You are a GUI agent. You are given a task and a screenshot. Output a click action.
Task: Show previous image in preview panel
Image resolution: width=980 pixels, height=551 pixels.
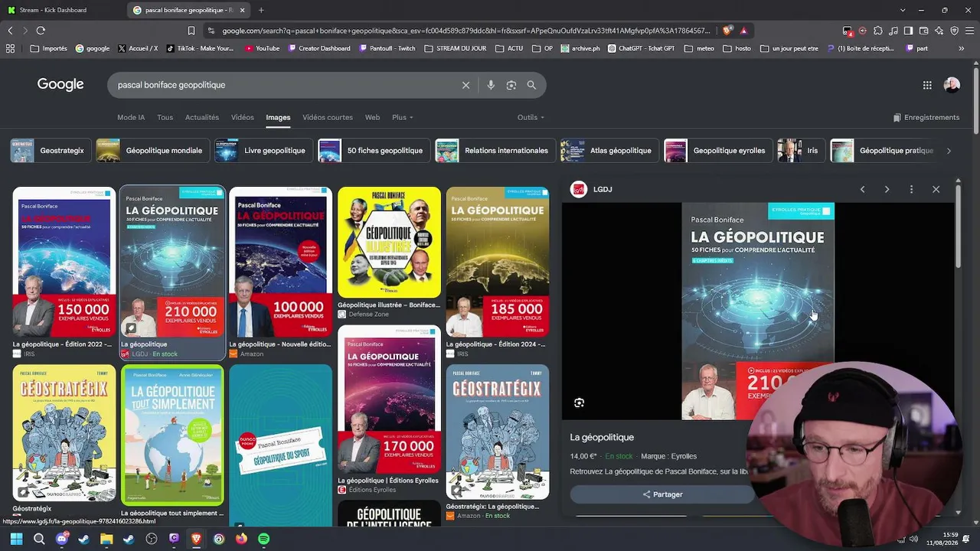pyautogui.click(x=862, y=189)
